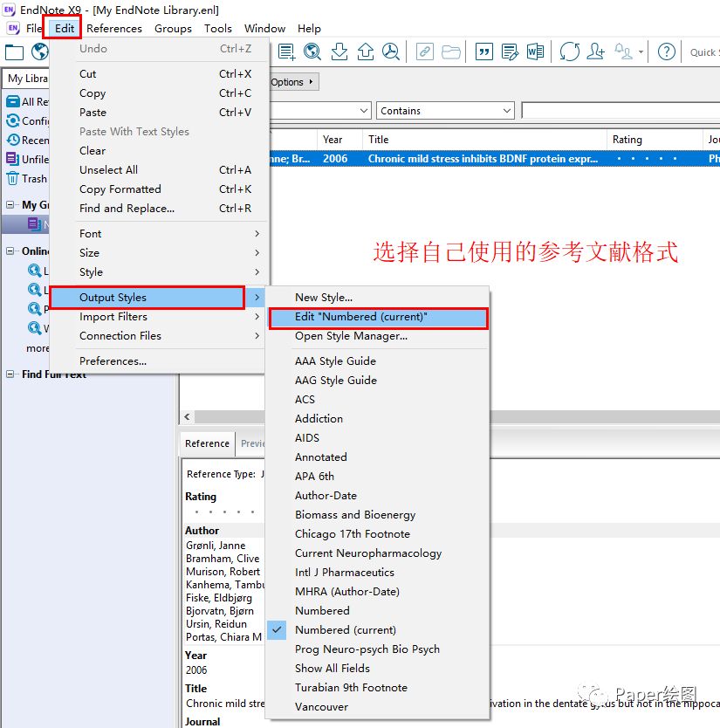
Task: Select the Unfiled group in sidebar
Action: pos(27,159)
